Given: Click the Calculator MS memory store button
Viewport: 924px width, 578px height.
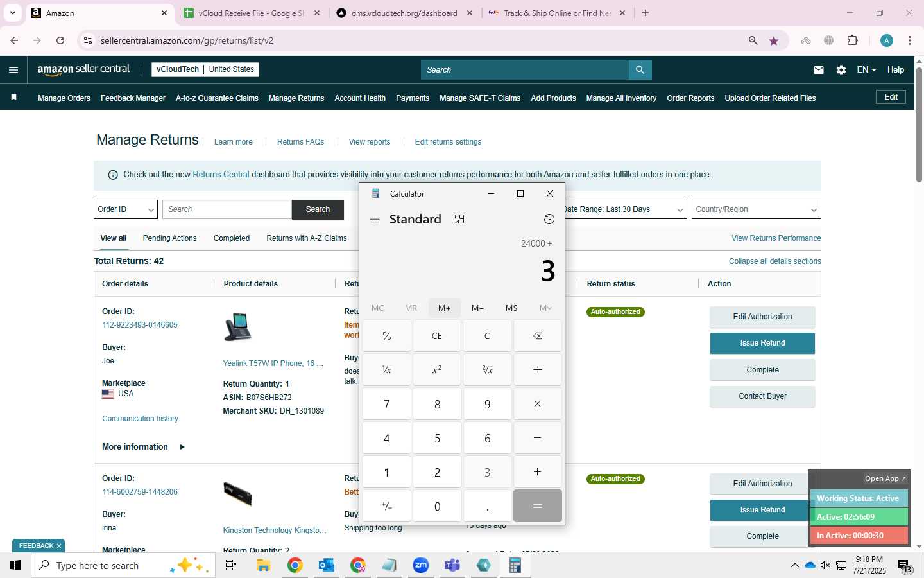Looking at the screenshot, I should 511,308.
